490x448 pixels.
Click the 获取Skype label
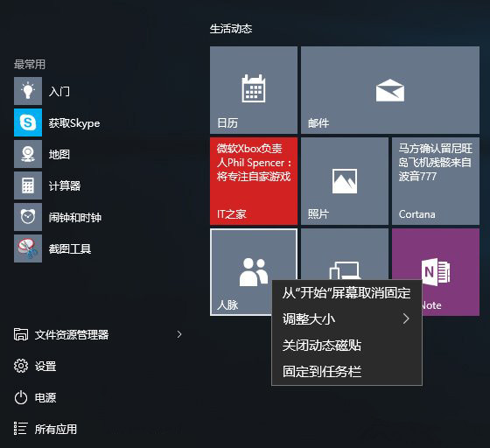74,123
